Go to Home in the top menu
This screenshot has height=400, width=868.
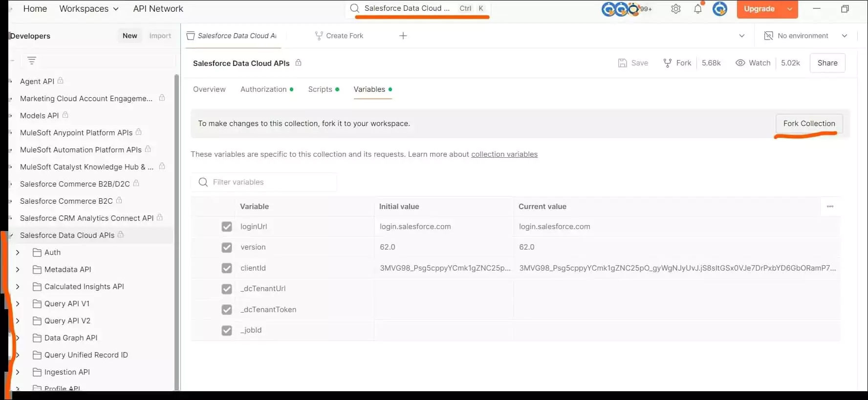(x=35, y=9)
